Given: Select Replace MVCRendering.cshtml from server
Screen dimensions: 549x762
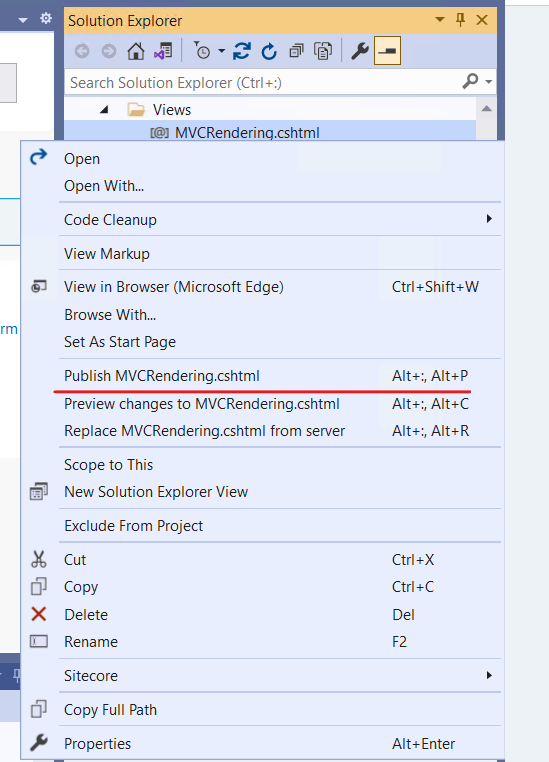Looking at the screenshot, I should tap(262, 431).
